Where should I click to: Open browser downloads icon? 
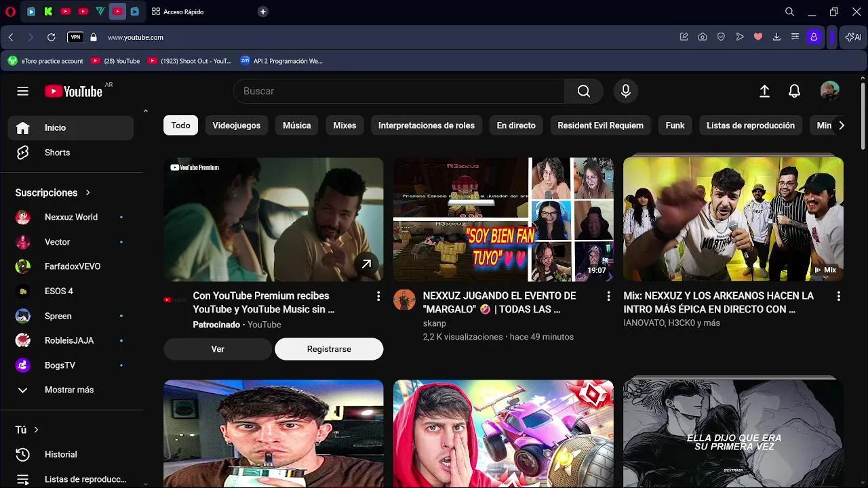776,37
